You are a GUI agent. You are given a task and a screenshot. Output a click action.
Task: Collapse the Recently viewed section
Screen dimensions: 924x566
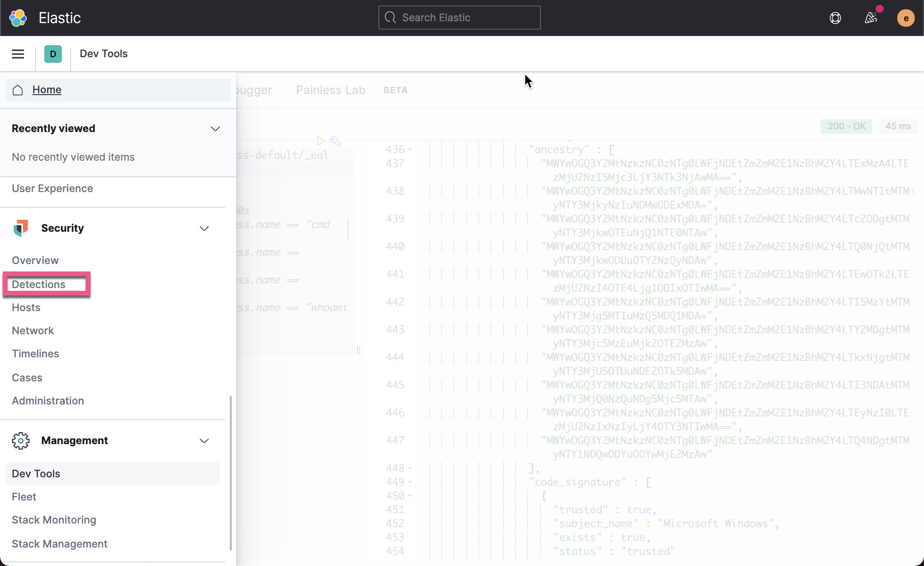pyautogui.click(x=215, y=129)
